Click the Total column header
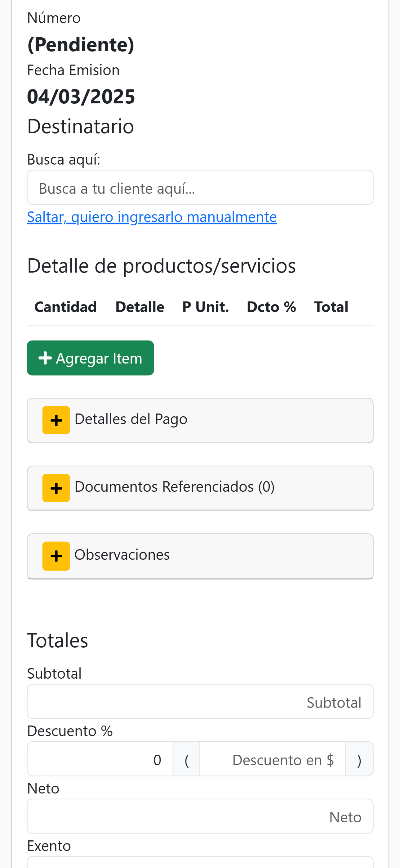Image resolution: width=400 pixels, height=868 pixels. tap(331, 307)
